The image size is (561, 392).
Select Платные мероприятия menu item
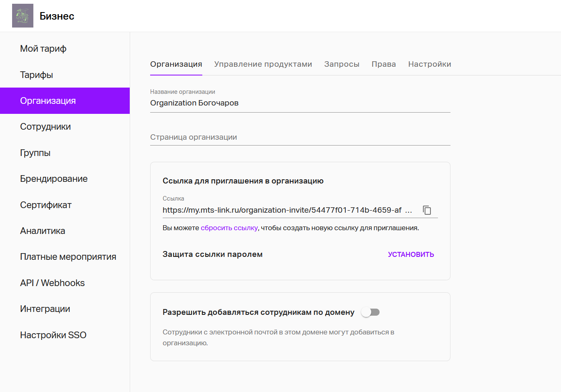coord(65,257)
